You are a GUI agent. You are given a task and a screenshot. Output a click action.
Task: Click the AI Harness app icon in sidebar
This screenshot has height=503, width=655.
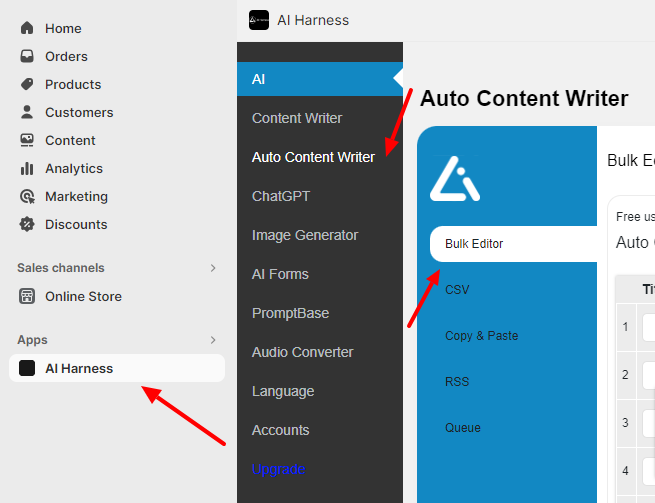click(x=27, y=368)
